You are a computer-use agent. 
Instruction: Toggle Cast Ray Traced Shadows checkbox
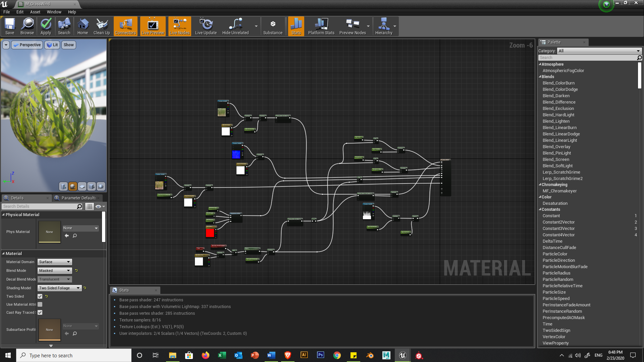point(40,312)
